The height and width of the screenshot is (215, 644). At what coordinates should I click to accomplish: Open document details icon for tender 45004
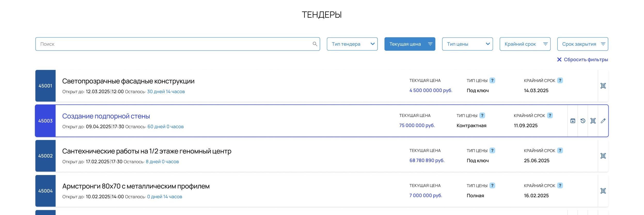(603, 191)
